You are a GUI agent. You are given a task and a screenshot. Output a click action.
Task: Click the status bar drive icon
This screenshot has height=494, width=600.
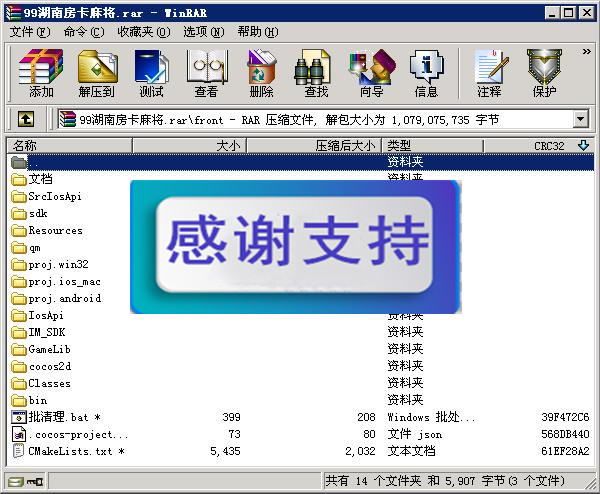click(16, 481)
